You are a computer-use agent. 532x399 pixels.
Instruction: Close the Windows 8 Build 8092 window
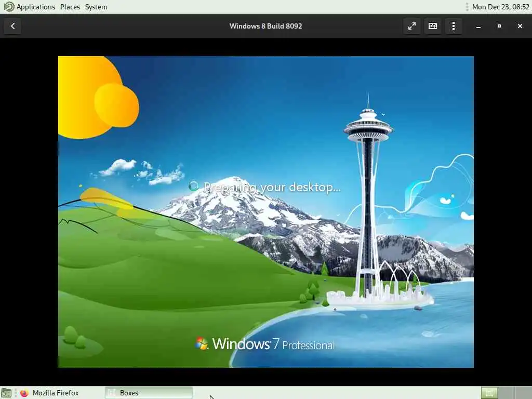520,26
